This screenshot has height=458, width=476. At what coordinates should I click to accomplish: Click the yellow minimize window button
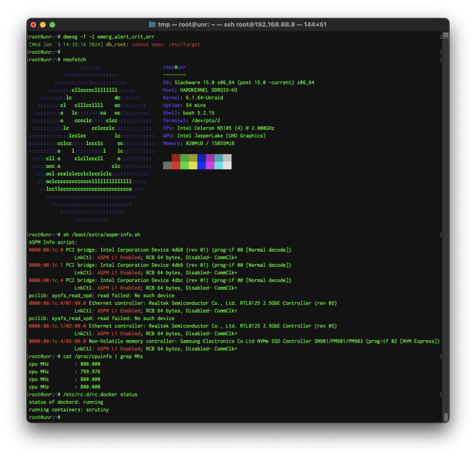[x=43, y=24]
